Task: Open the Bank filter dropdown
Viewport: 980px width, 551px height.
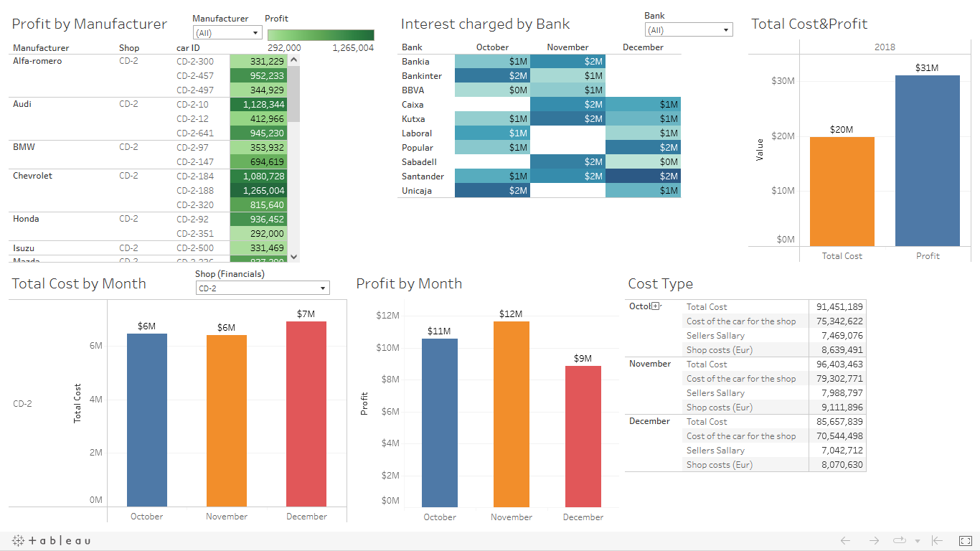Action: pos(689,30)
